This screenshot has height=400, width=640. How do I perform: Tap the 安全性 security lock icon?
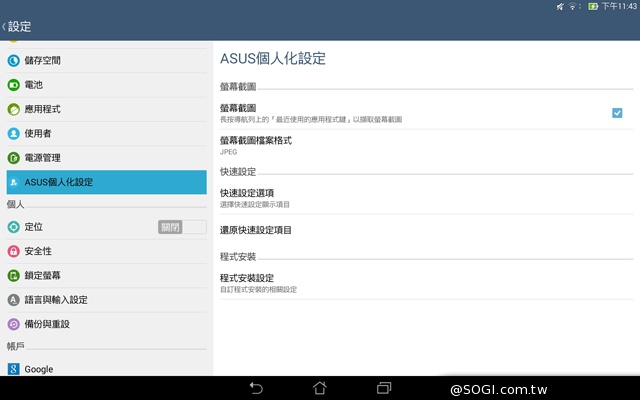[13, 251]
